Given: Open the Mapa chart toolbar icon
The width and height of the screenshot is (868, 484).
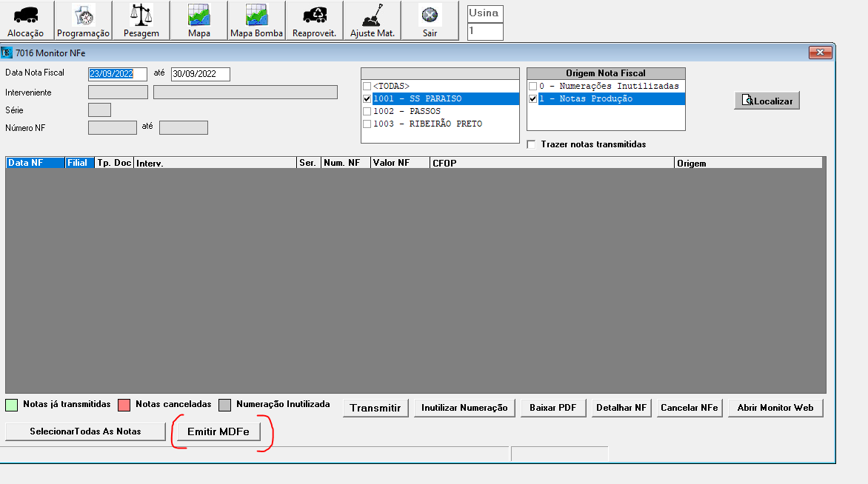Looking at the screenshot, I should pyautogui.click(x=198, y=20).
